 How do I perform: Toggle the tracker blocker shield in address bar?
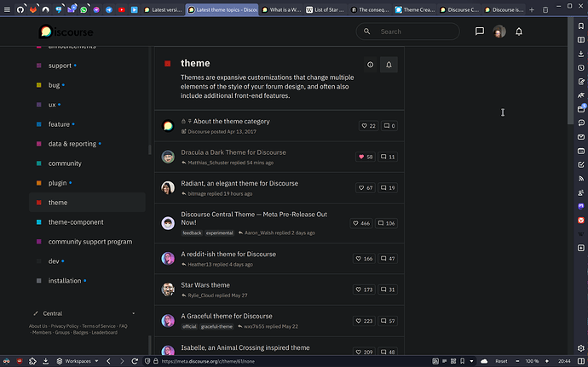click(x=147, y=361)
